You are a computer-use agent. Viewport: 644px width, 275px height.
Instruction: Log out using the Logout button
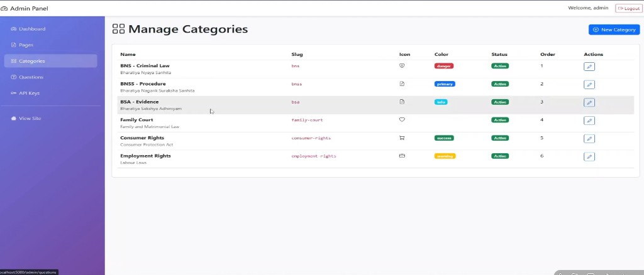point(628,8)
